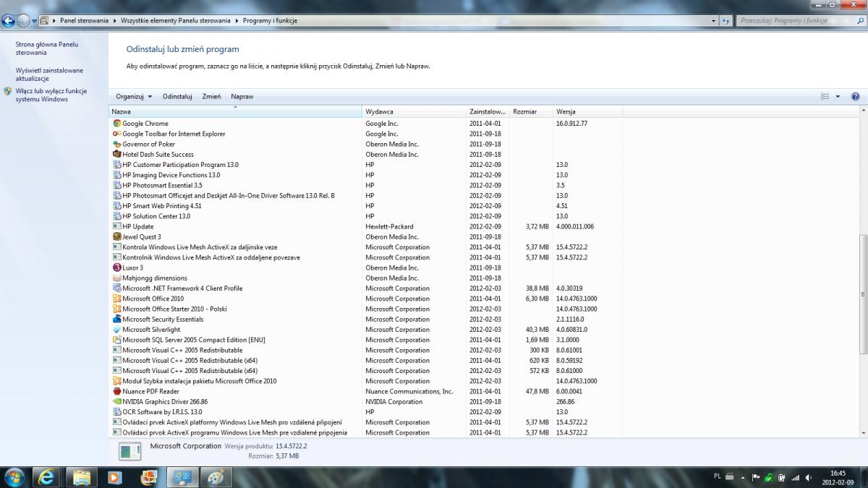
Task: Open Internet Explorer from the taskbar
Action: pyautogui.click(x=47, y=477)
